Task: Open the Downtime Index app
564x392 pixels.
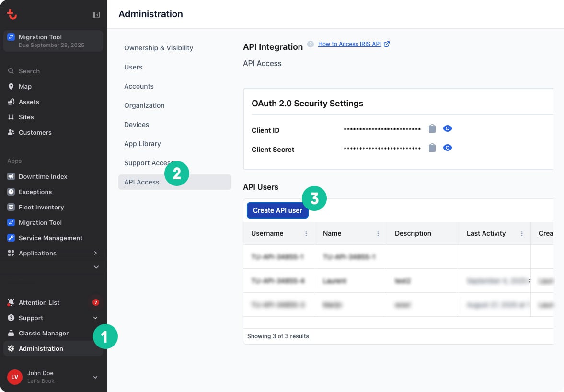Action: (x=43, y=176)
